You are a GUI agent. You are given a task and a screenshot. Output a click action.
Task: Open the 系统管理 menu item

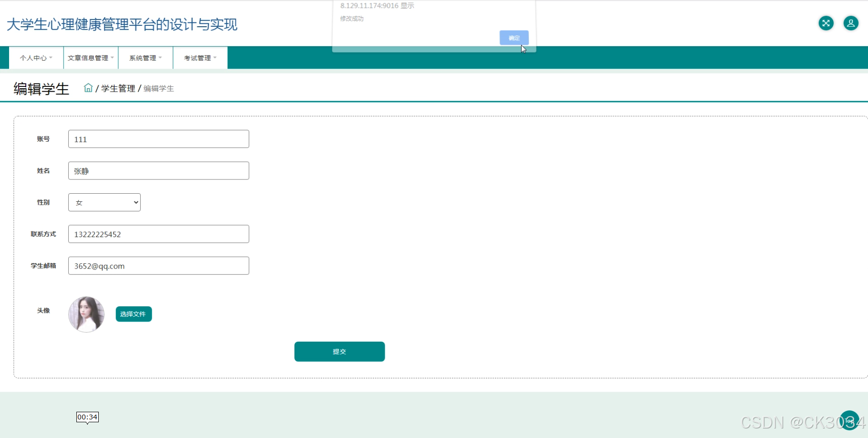(143, 58)
